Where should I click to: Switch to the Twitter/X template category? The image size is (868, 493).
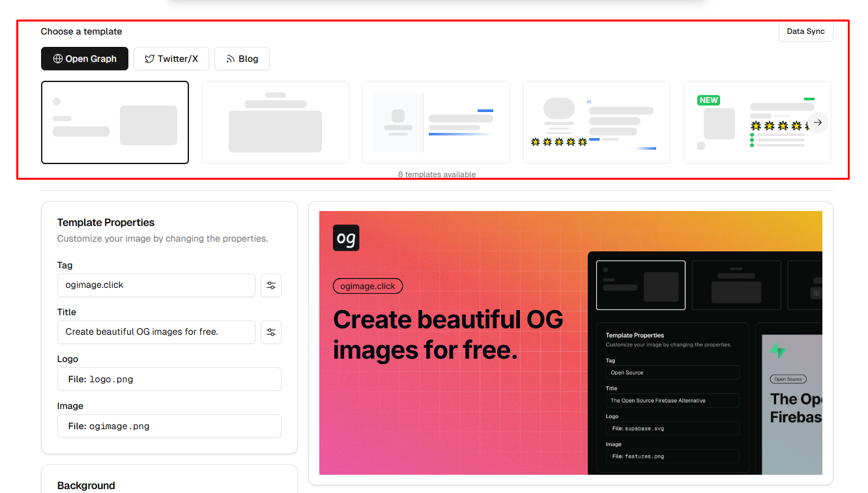(x=171, y=59)
